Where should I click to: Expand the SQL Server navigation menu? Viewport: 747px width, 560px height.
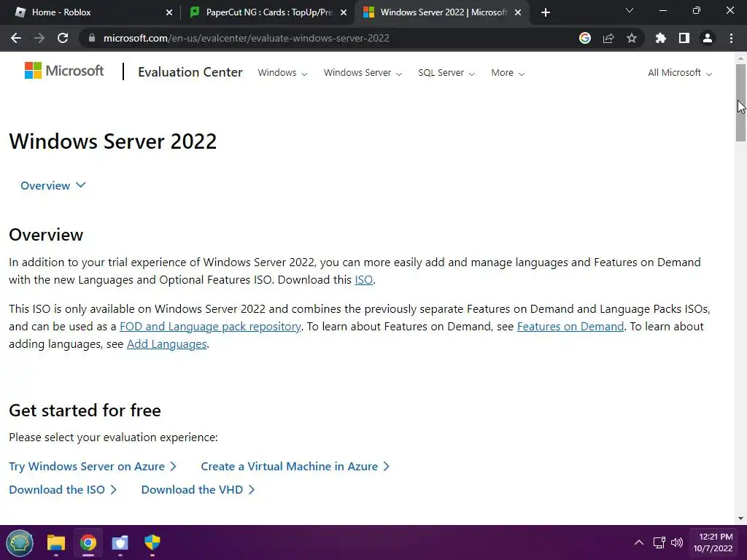(x=446, y=73)
